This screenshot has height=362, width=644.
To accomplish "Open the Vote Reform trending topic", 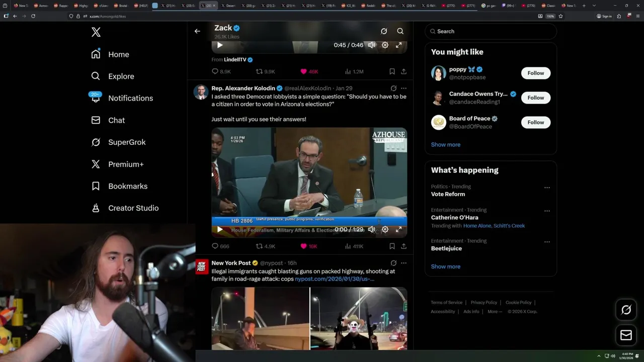I will [448, 194].
